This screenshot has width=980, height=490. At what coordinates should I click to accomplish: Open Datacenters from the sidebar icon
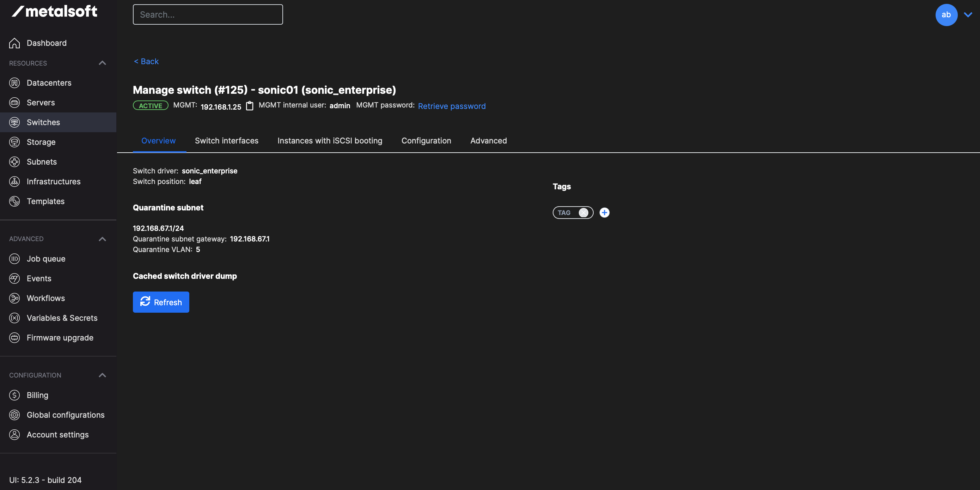[x=14, y=83]
